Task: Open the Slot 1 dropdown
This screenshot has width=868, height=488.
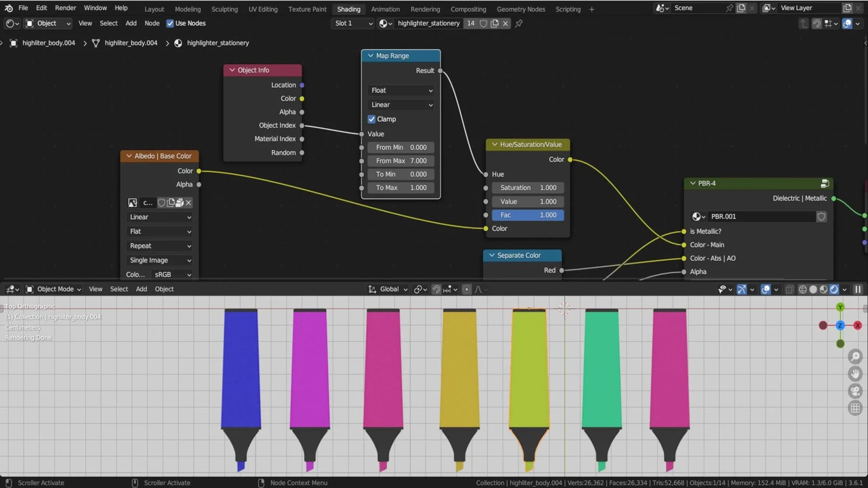Action: tap(354, 23)
